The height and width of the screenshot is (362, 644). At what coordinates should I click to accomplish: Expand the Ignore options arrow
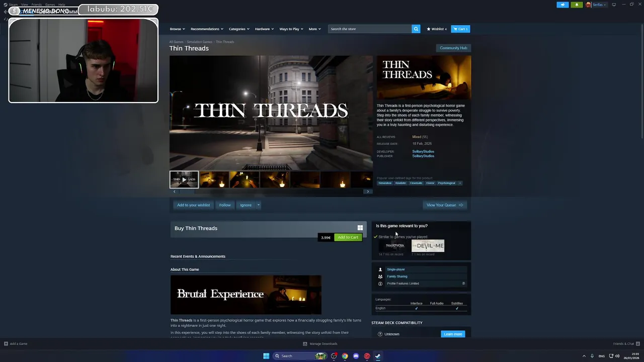tap(258, 205)
